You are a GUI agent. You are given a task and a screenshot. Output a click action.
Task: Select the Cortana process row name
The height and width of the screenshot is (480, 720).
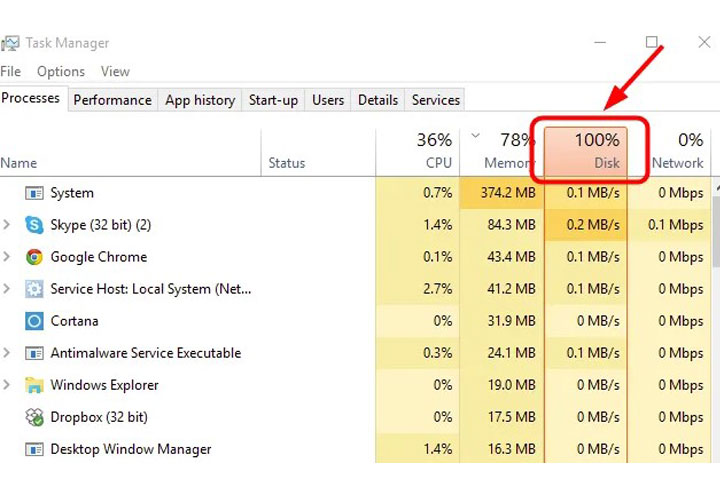[x=74, y=321]
